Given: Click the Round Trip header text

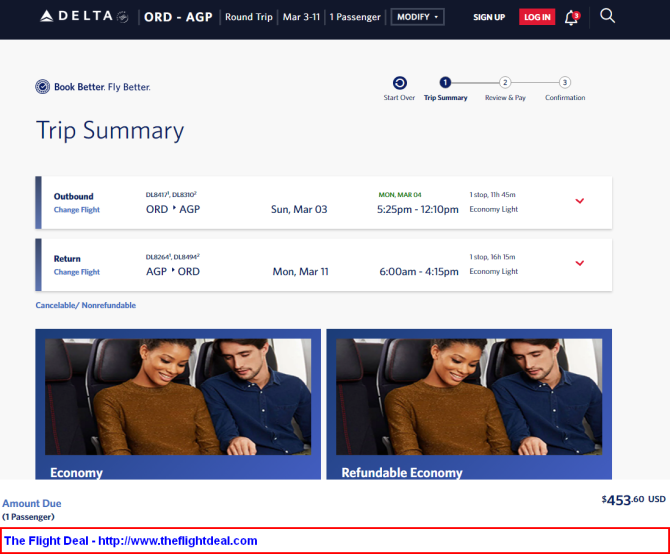Looking at the screenshot, I should [249, 17].
